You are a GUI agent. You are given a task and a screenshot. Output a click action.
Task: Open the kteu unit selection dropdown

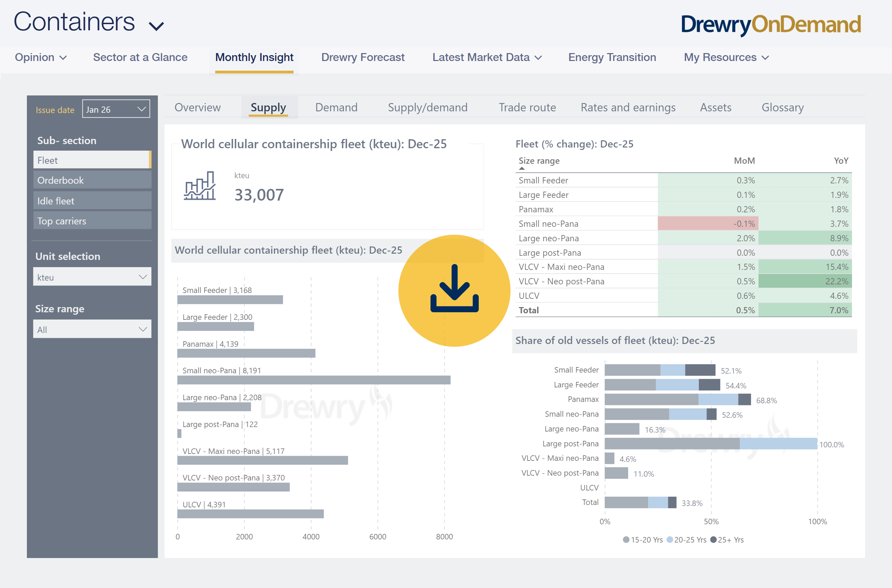pos(92,277)
